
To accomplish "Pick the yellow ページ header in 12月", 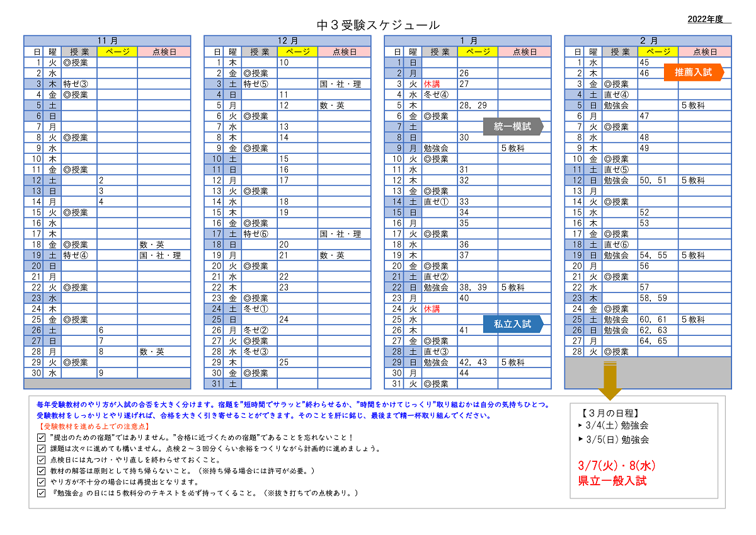I will (x=297, y=52).
